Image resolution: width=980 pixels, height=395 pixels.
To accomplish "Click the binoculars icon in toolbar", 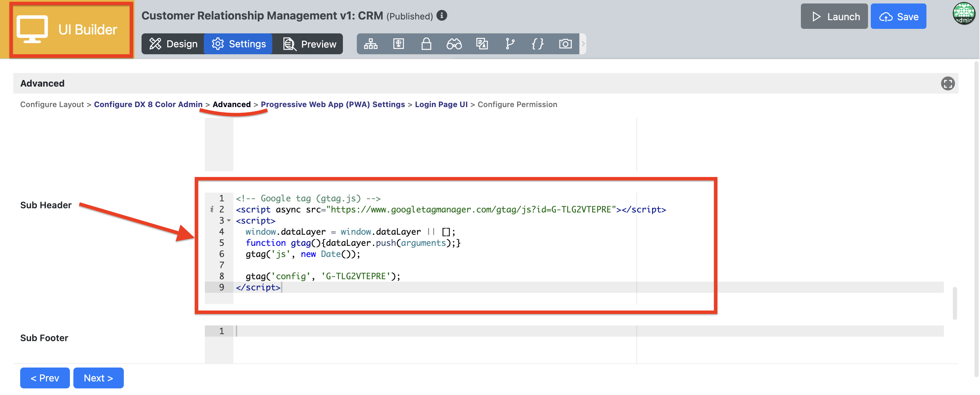I will point(454,44).
